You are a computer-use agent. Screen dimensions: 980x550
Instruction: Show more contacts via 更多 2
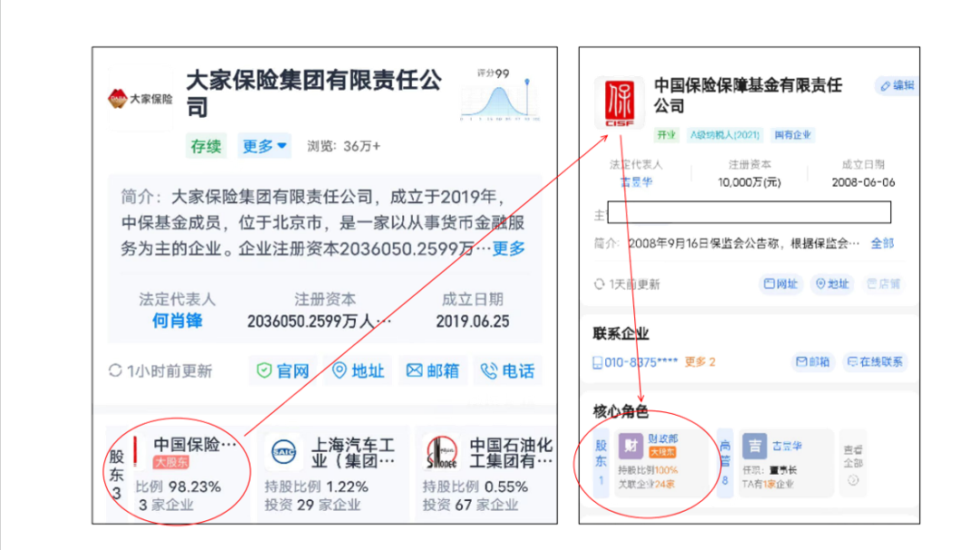pos(700,362)
